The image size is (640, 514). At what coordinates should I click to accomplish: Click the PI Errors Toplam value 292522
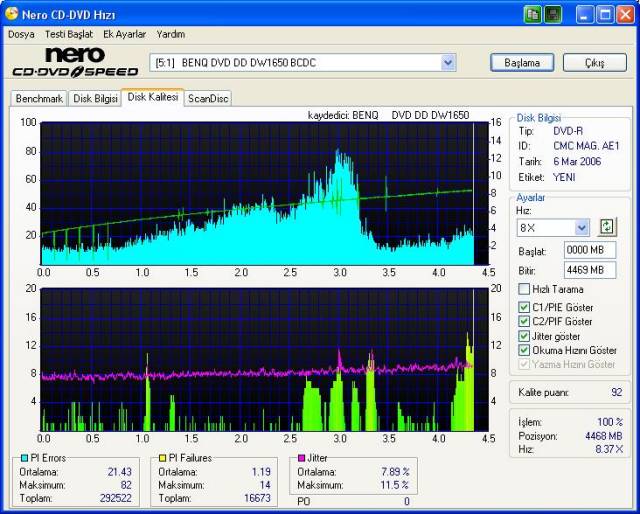click(116, 498)
